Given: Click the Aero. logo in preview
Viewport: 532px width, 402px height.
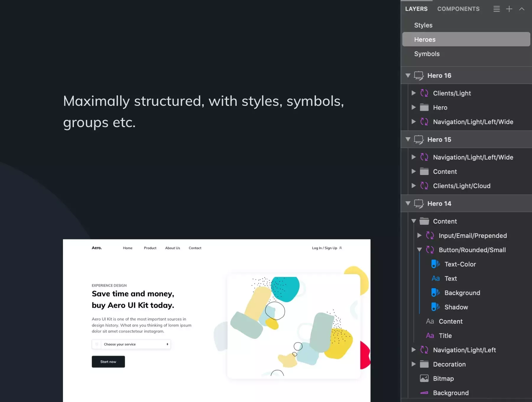Looking at the screenshot, I should [97, 248].
